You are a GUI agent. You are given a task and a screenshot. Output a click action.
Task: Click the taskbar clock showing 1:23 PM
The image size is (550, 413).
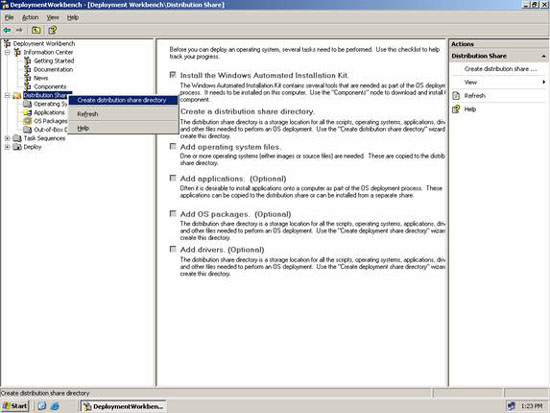(531, 406)
